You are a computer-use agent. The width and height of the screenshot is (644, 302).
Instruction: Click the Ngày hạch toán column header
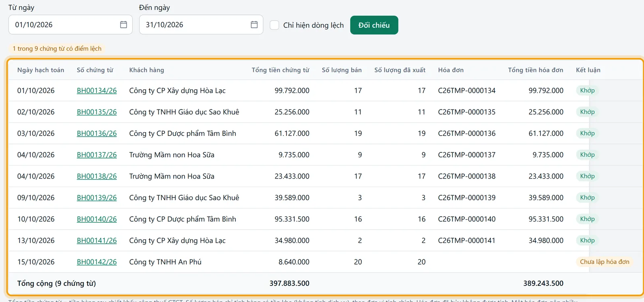coord(41,70)
